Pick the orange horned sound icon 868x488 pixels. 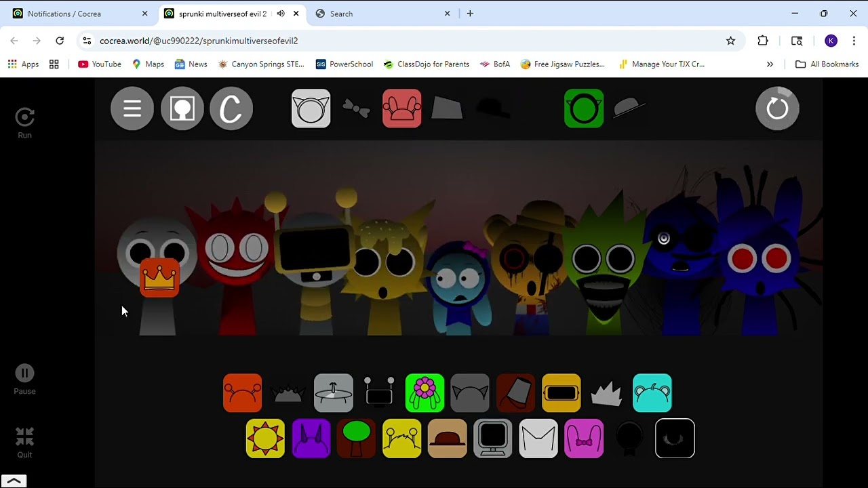click(243, 393)
